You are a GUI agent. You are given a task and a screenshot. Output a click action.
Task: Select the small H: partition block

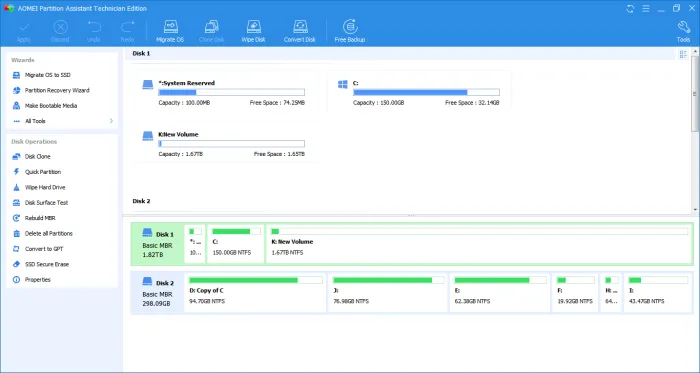(x=611, y=293)
